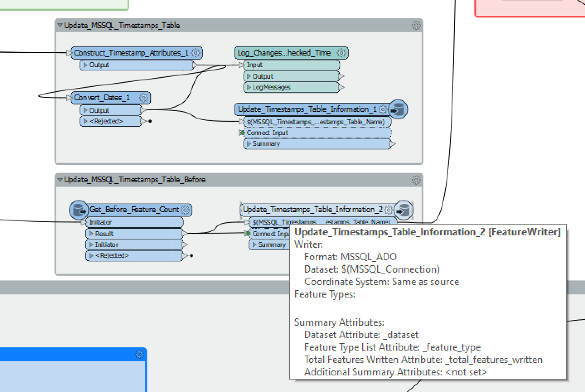Click tooltip line 'Total Features Written Attribute'

[x=423, y=360]
